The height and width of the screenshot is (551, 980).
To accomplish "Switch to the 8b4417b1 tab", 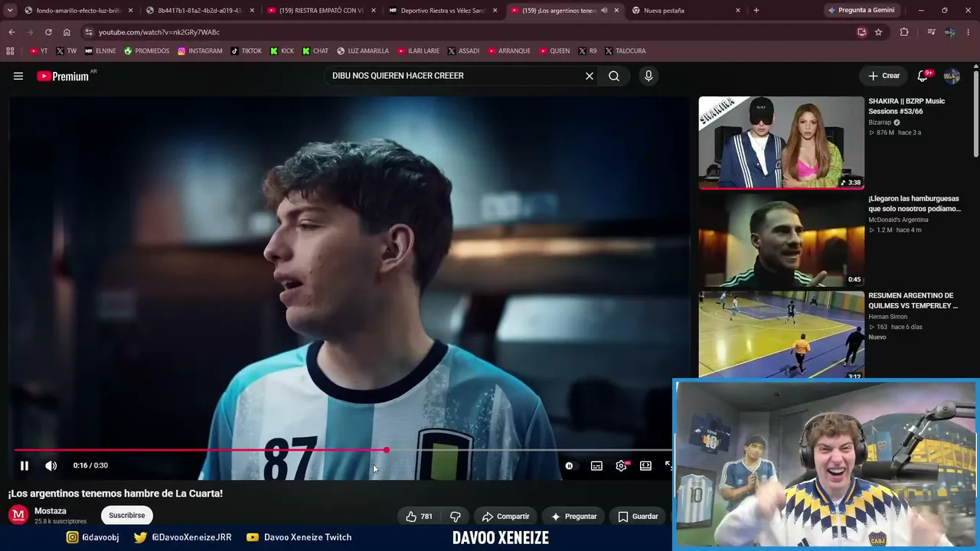I will pos(199,11).
